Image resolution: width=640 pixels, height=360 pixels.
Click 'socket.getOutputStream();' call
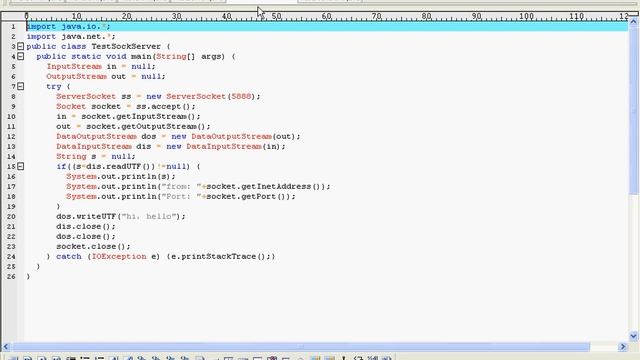pos(148,127)
